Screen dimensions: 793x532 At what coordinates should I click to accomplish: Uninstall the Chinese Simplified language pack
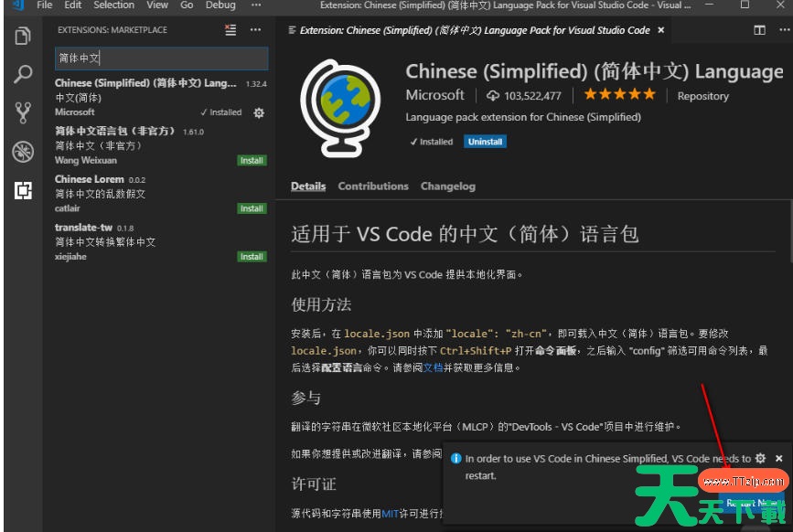click(x=485, y=142)
